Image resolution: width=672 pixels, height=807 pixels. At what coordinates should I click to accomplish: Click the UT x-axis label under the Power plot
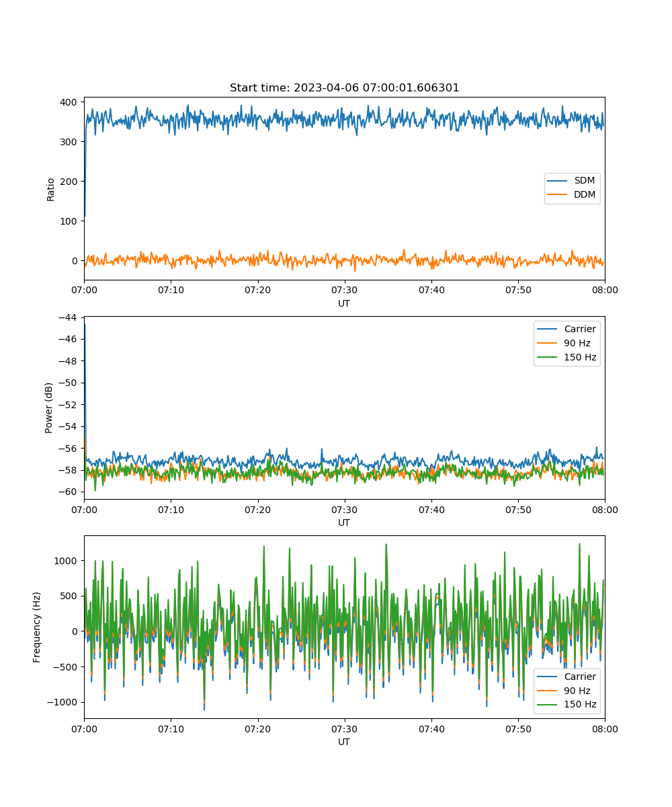[x=344, y=523]
